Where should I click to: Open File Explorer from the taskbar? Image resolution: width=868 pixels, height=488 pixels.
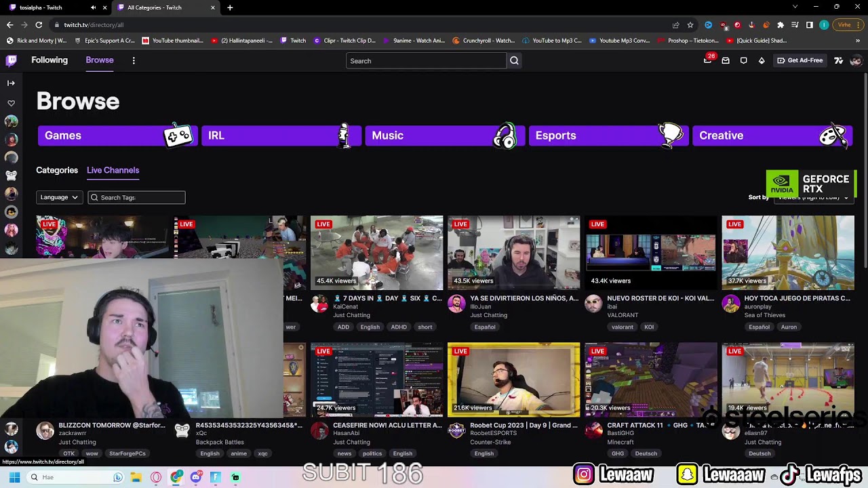coord(137,477)
